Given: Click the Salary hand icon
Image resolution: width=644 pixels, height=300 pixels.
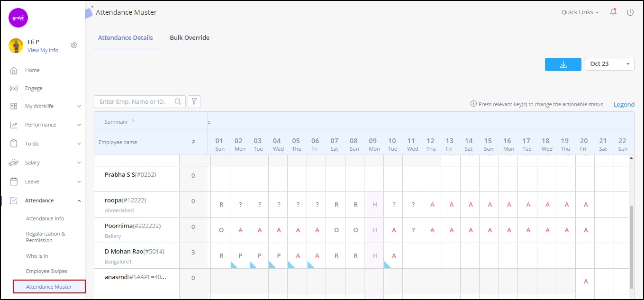Looking at the screenshot, I should 14,163.
